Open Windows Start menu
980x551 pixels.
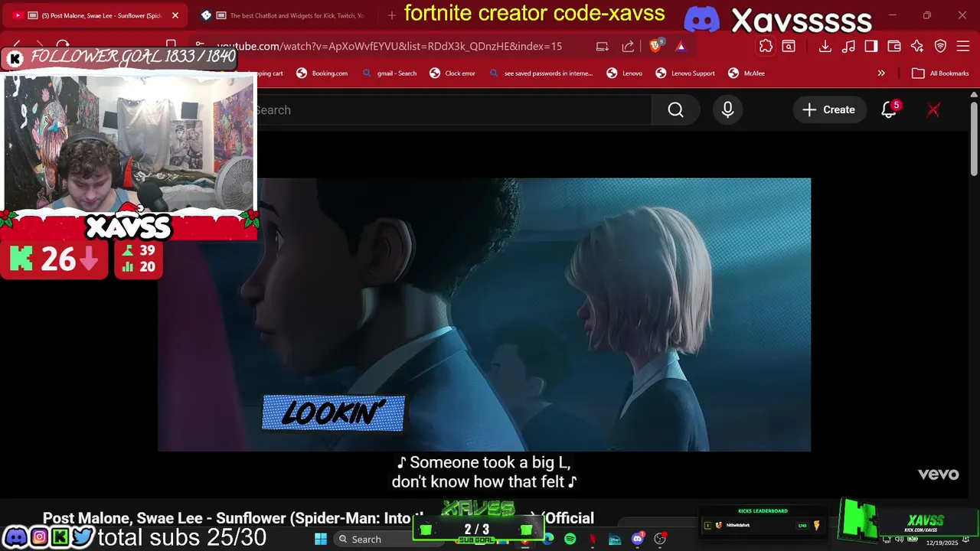[321, 539]
